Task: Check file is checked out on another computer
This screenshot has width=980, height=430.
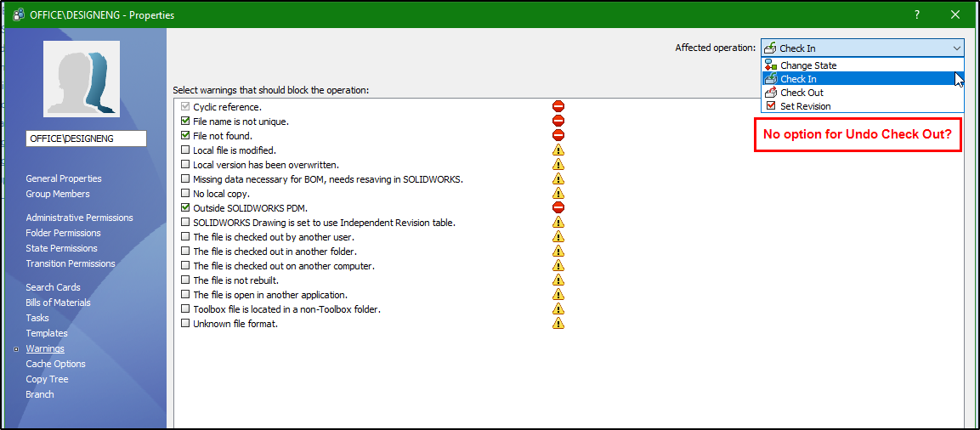Action: tap(185, 266)
